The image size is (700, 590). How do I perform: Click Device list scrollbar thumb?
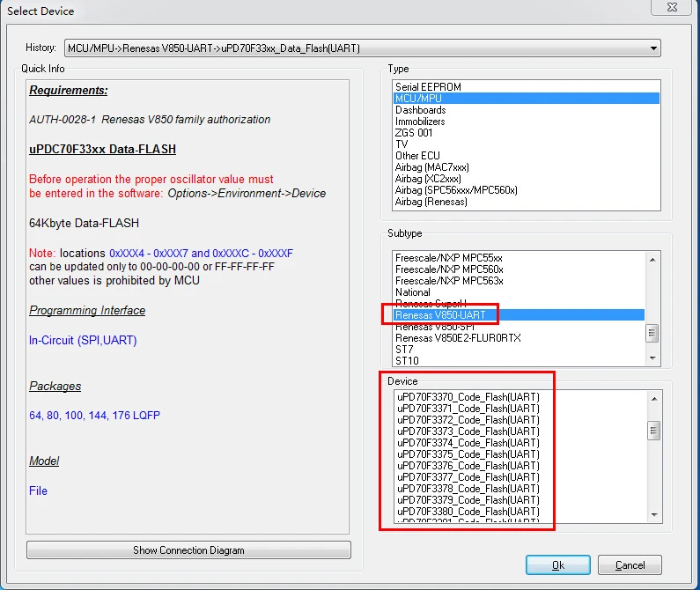(x=653, y=431)
